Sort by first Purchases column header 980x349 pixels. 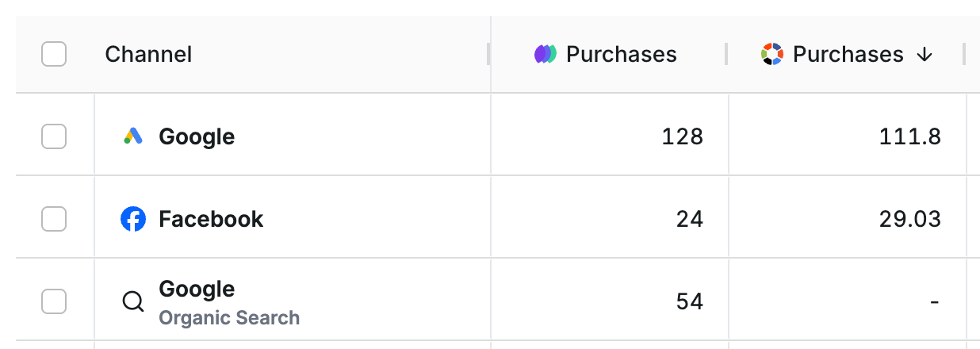pyautogui.click(x=622, y=55)
